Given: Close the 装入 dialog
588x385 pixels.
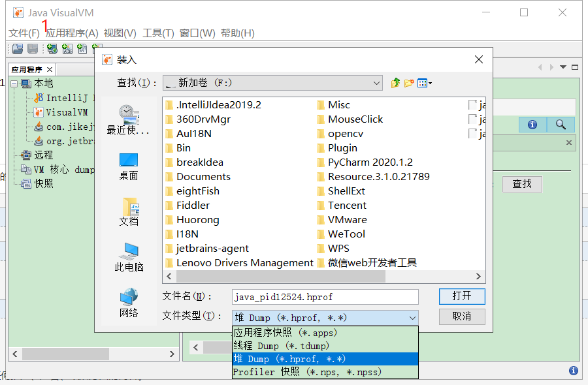Looking at the screenshot, I should click(479, 59).
